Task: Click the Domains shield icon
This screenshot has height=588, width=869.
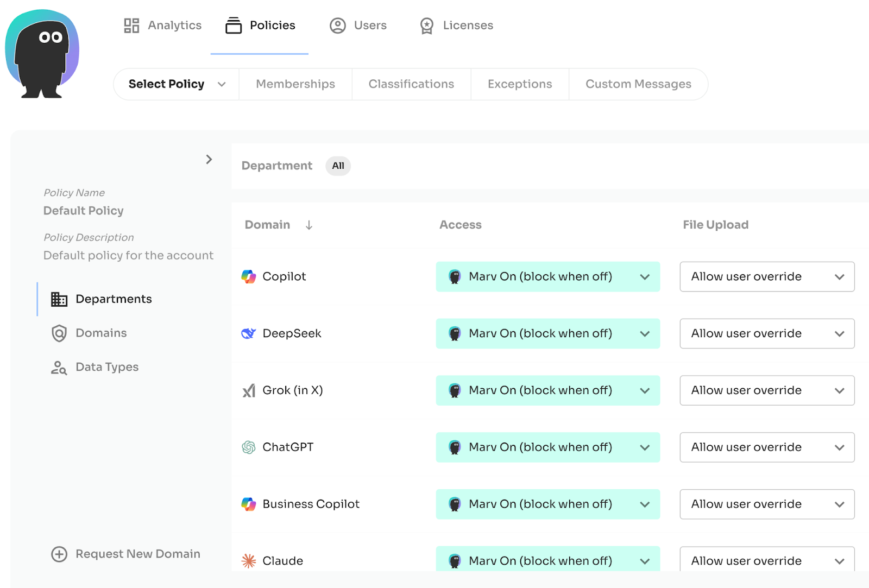Action: (59, 333)
